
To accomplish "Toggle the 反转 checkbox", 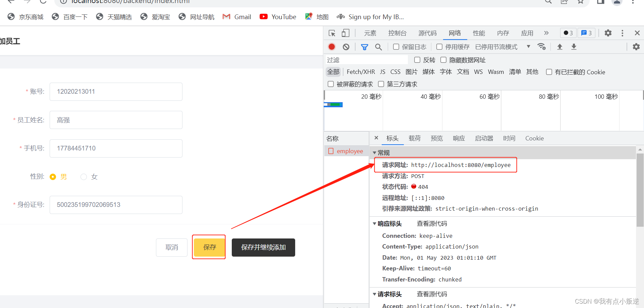I will [417, 60].
